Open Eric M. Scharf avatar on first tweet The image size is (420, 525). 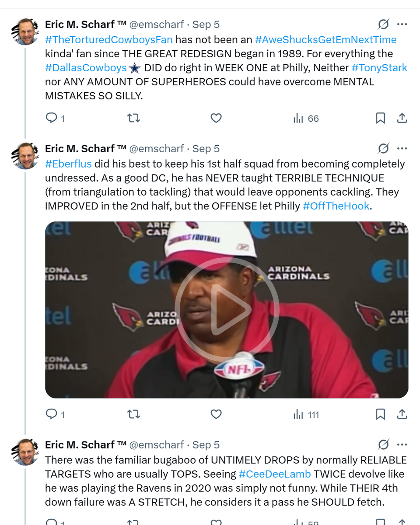pos(25,31)
